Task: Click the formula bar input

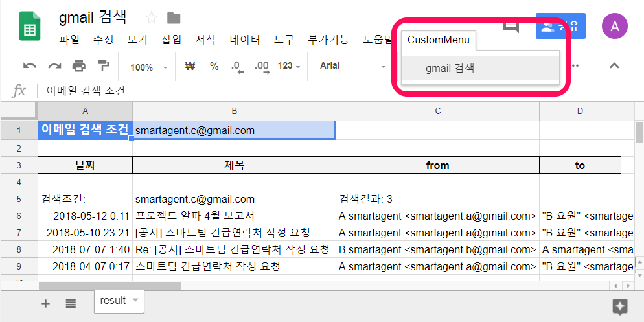Action: pos(341,91)
